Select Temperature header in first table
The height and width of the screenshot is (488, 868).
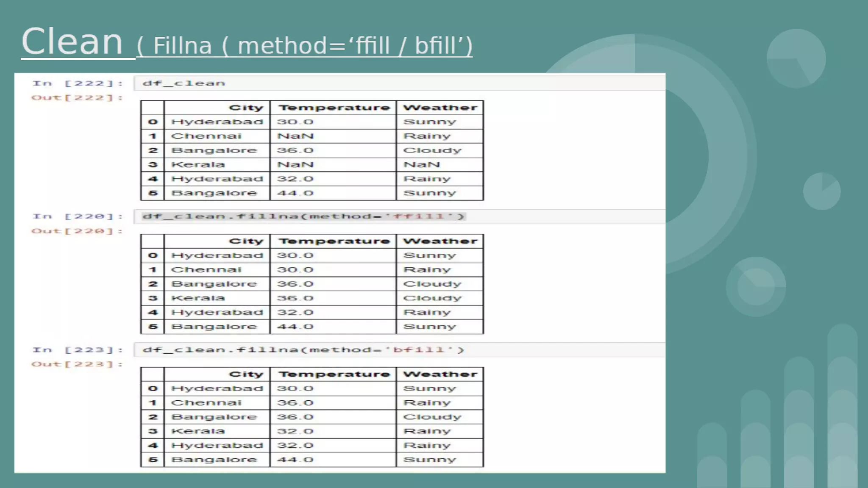click(334, 108)
